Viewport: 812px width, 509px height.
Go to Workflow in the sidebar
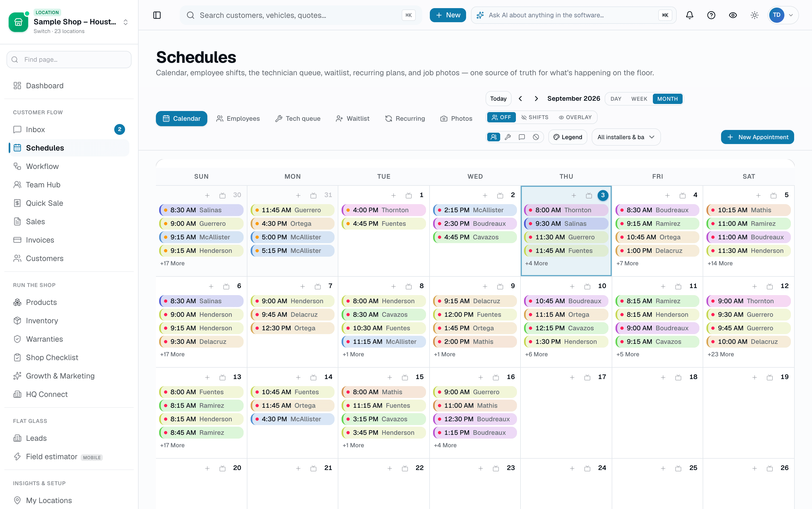coord(69,166)
